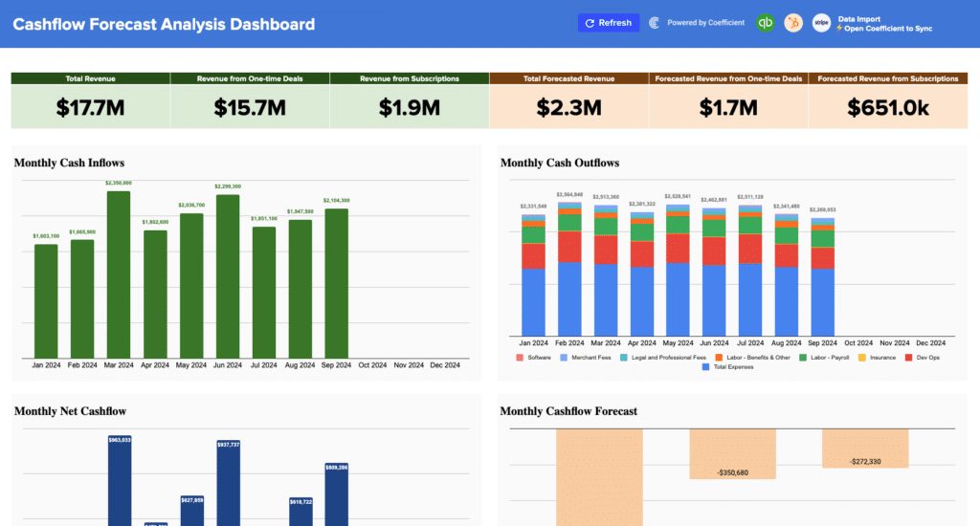
Task: Click the $937,737 net cashflow bar
Action: [228, 483]
